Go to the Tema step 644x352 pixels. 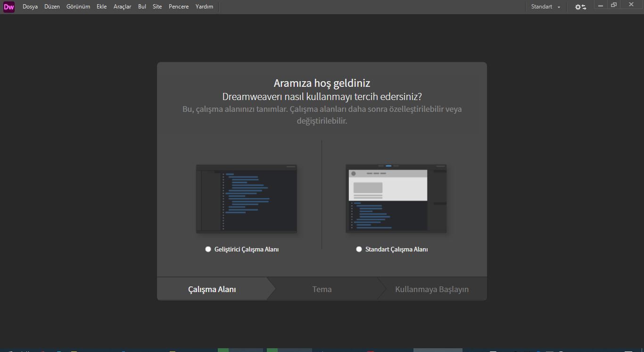click(x=322, y=289)
